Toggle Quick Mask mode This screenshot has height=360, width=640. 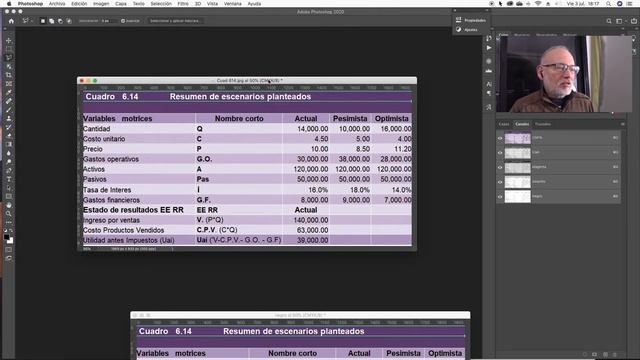pyautogui.click(x=9, y=250)
